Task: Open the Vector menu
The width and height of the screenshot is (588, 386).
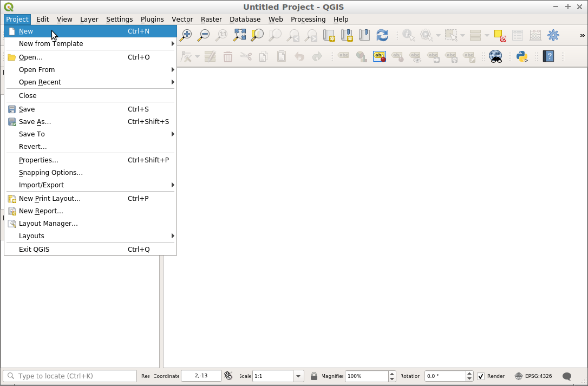Action: click(182, 19)
